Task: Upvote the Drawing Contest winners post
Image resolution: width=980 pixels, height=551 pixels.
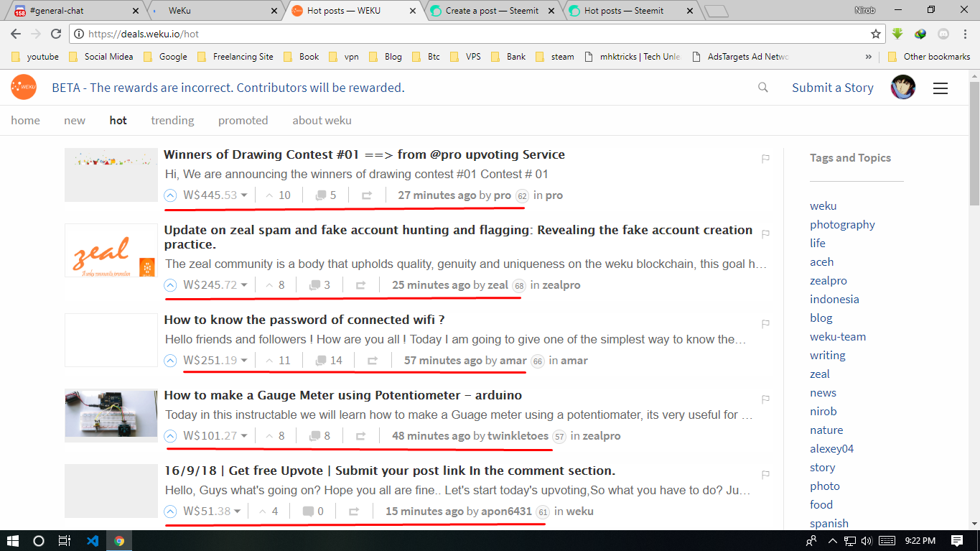Action: click(x=170, y=195)
